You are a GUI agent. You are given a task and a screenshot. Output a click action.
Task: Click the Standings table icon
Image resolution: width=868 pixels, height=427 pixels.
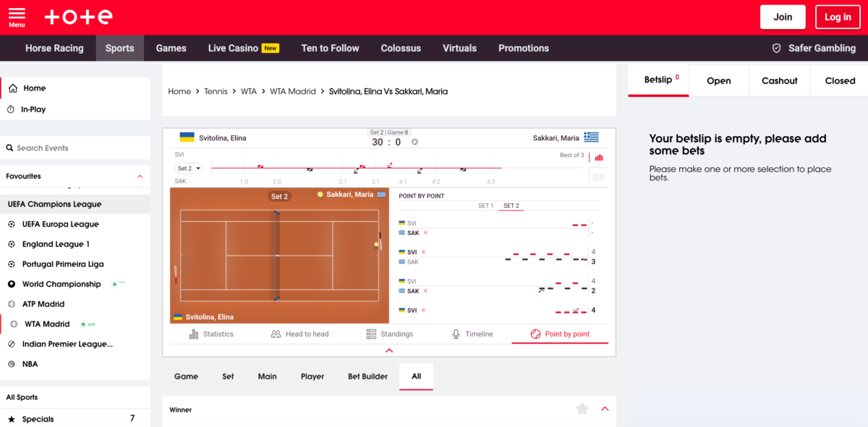[x=371, y=334]
